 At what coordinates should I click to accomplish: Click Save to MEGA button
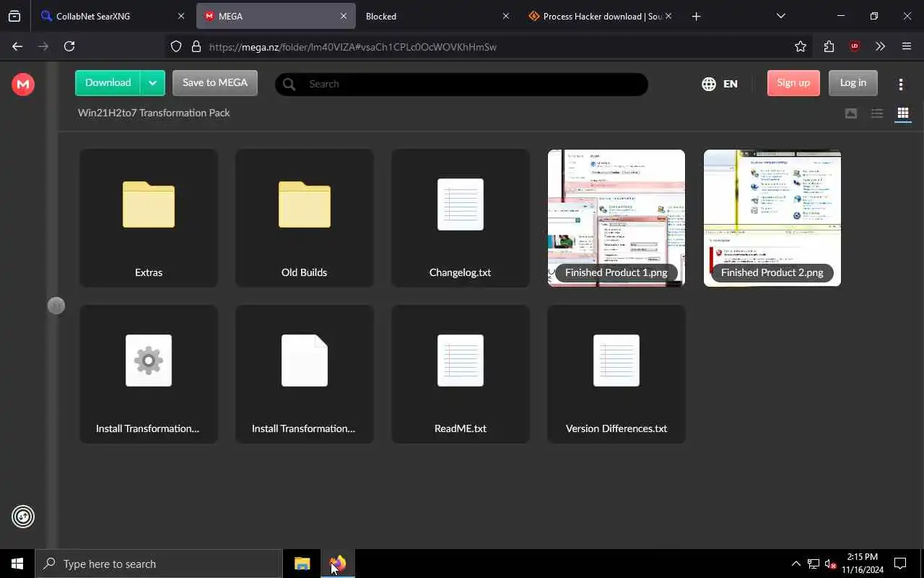215,83
